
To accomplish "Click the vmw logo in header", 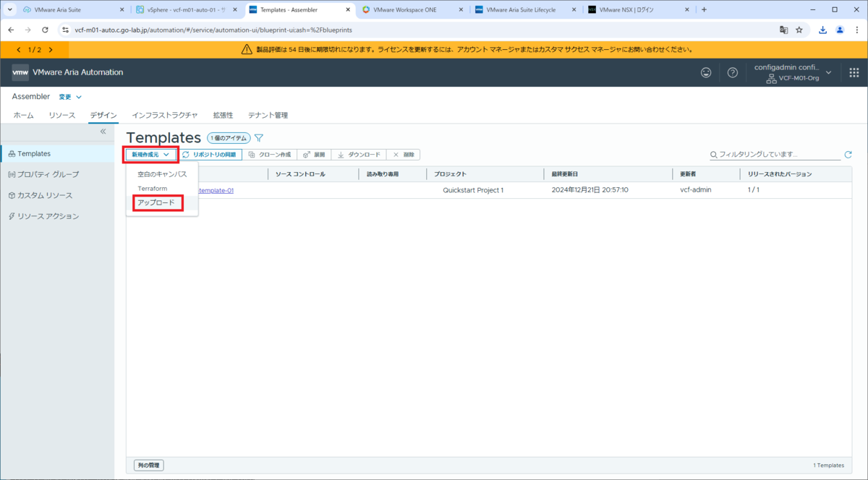I will (x=20, y=72).
